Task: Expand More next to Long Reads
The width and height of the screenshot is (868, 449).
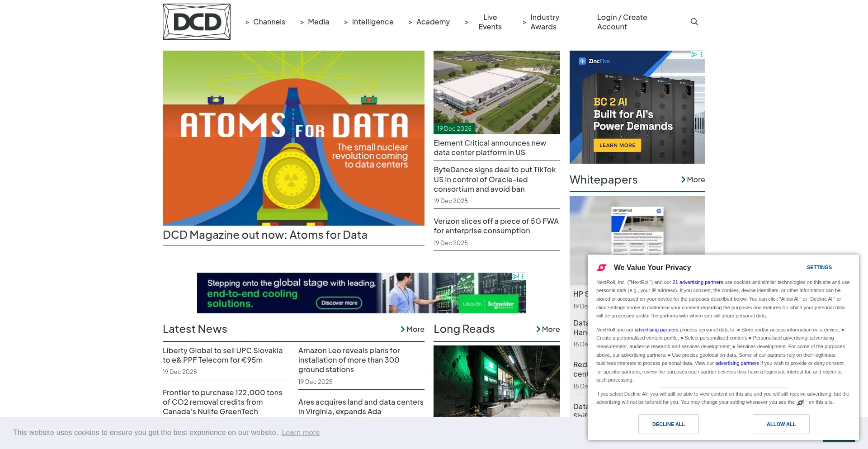Action: (x=548, y=329)
